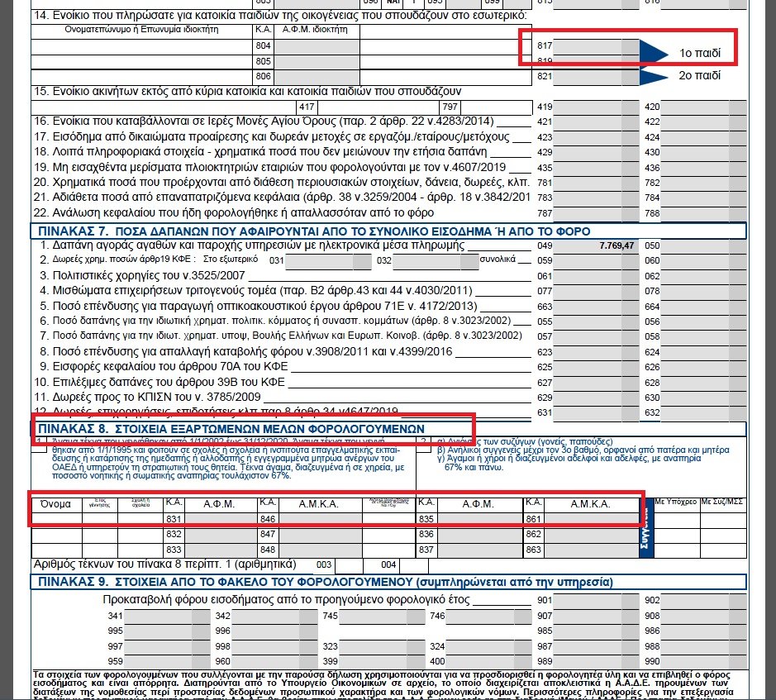Click the field for code 627

(x=596, y=383)
